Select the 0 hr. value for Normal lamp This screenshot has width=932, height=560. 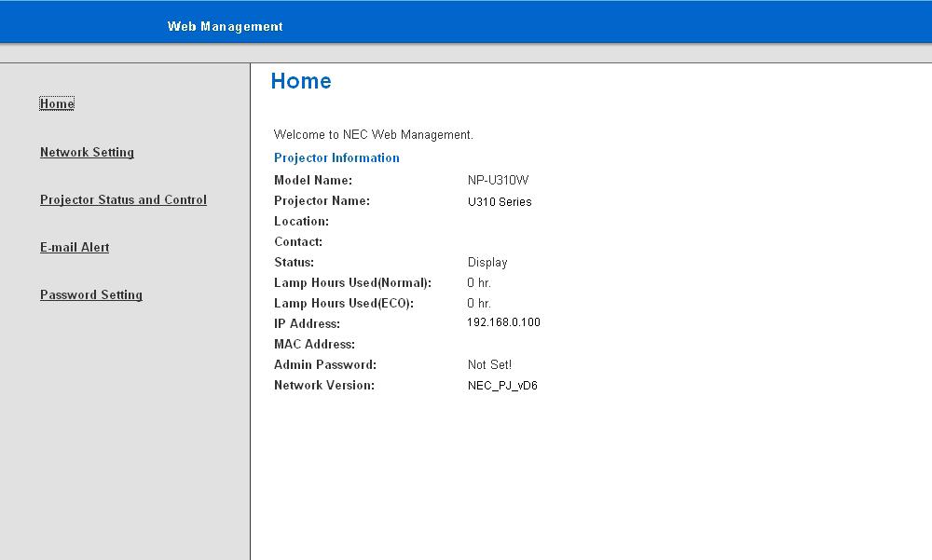[x=479, y=282]
